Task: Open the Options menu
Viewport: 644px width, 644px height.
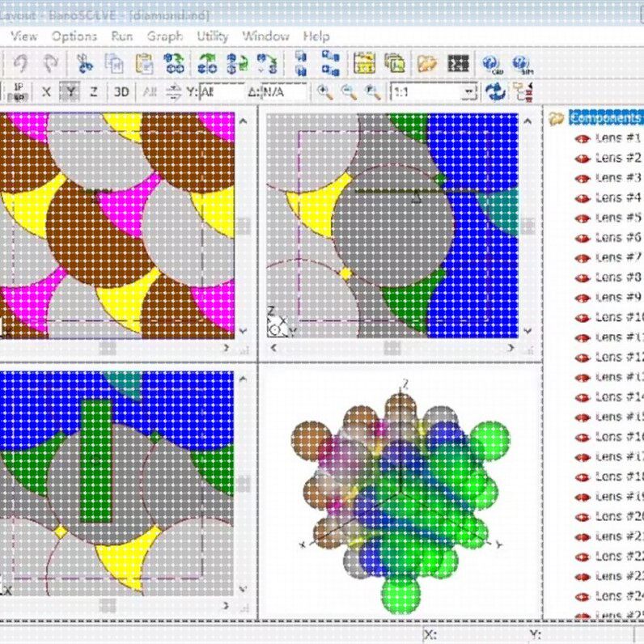Action: pos(74,36)
